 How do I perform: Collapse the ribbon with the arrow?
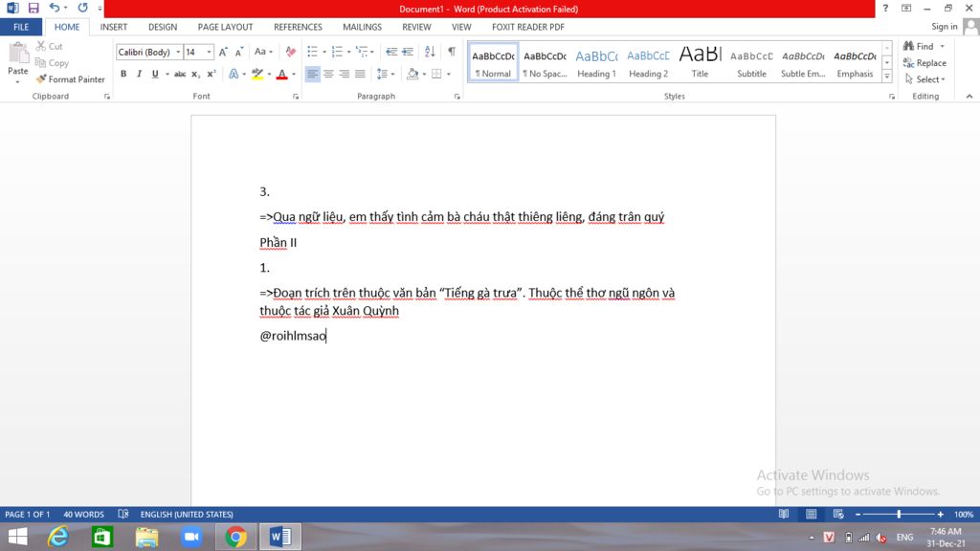pyautogui.click(x=969, y=97)
